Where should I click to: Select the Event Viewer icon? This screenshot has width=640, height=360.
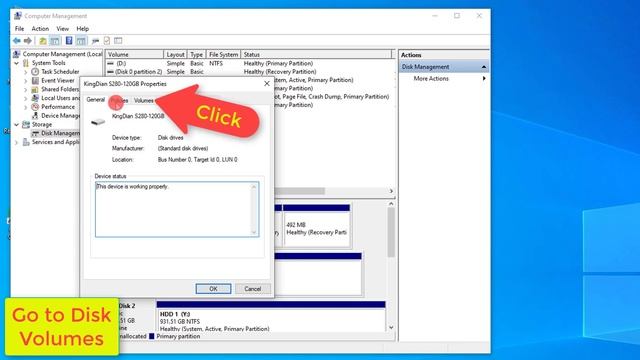(35, 80)
